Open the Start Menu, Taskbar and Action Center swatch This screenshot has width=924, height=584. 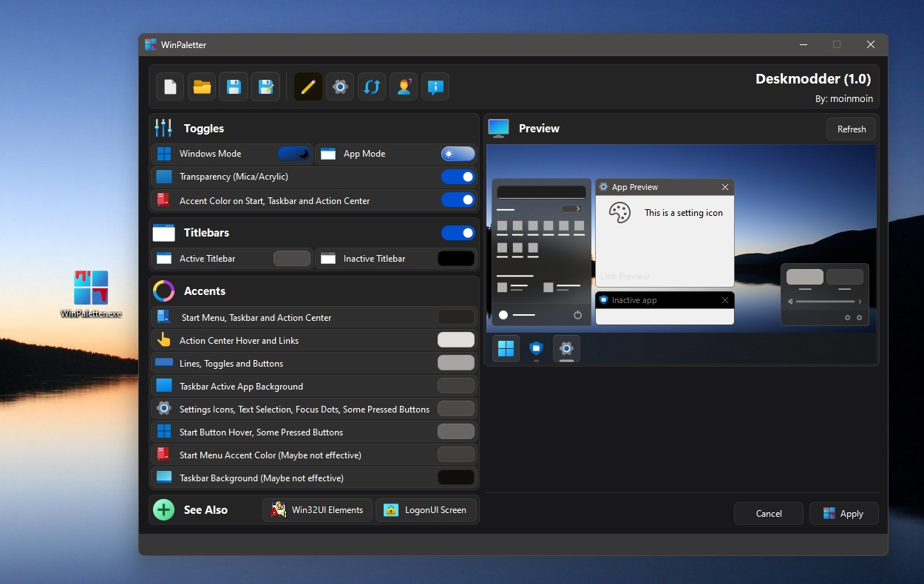[456, 317]
